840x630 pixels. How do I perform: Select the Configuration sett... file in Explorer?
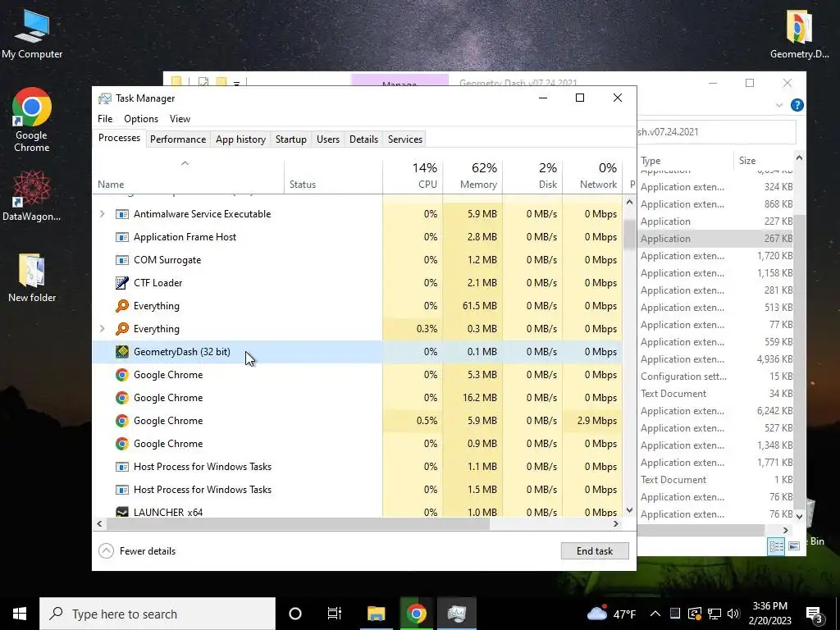715,376
